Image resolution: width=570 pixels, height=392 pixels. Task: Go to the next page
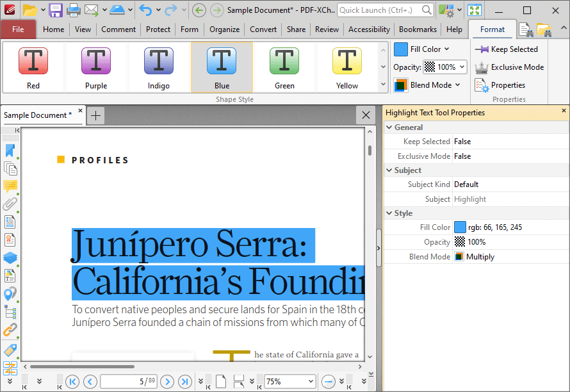tap(167, 382)
